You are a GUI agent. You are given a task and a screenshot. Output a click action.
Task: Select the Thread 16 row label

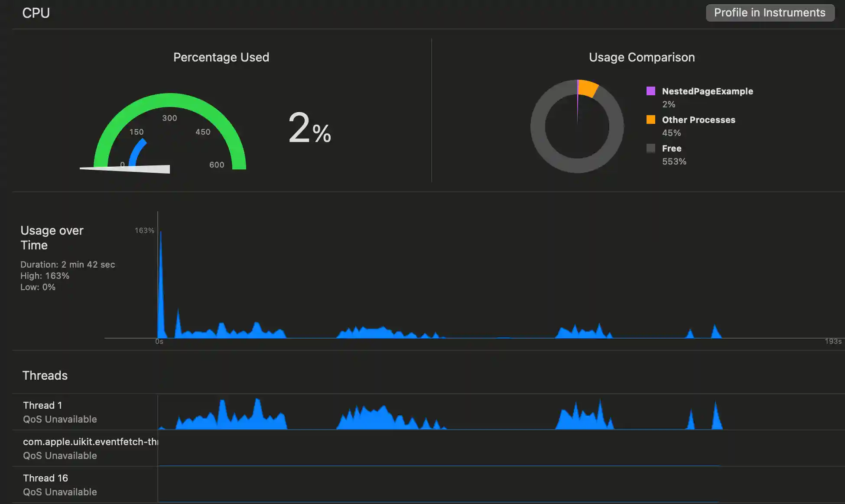coord(45,478)
